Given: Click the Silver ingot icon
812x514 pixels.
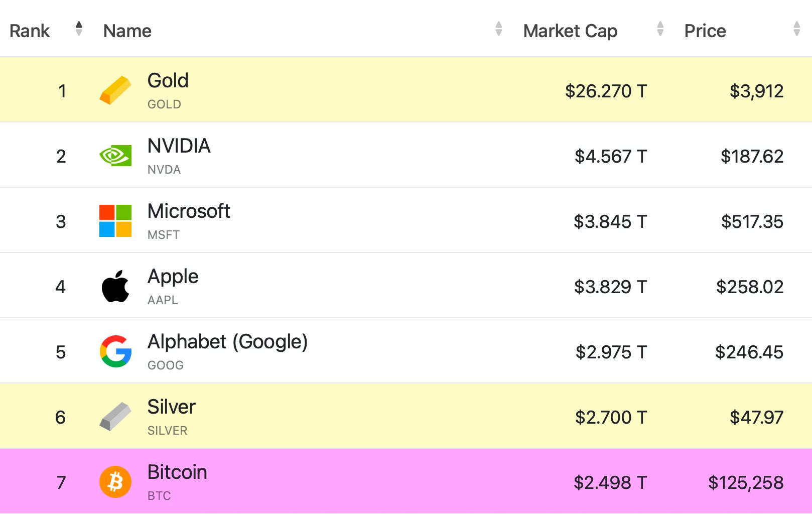Looking at the screenshot, I should [x=115, y=417].
